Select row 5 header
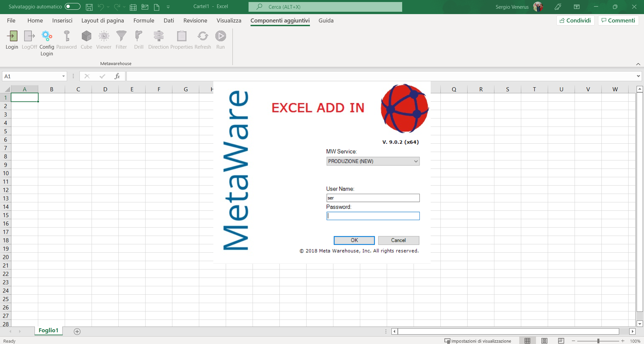Screen dimensions: 644x344 [5, 131]
